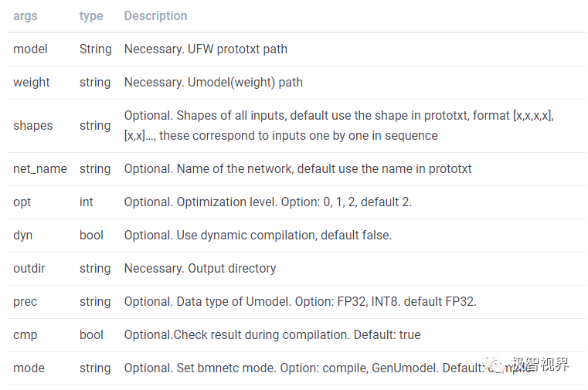
Task: Click the 'model' argument cell
Action: point(30,49)
